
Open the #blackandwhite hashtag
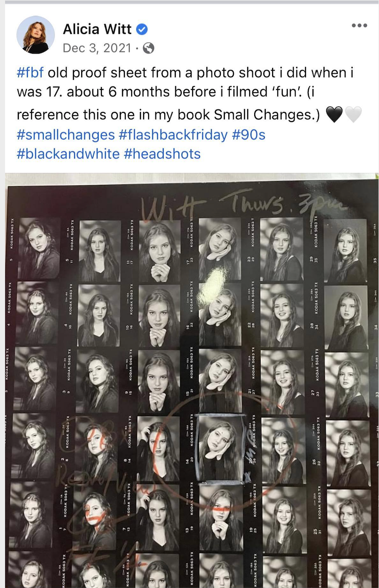(68, 154)
